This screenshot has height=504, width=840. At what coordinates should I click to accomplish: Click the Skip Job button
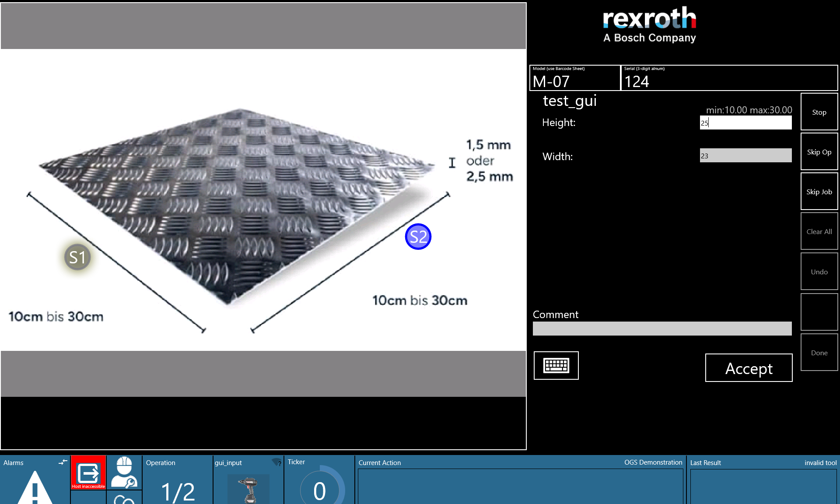[x=819, y=191]
